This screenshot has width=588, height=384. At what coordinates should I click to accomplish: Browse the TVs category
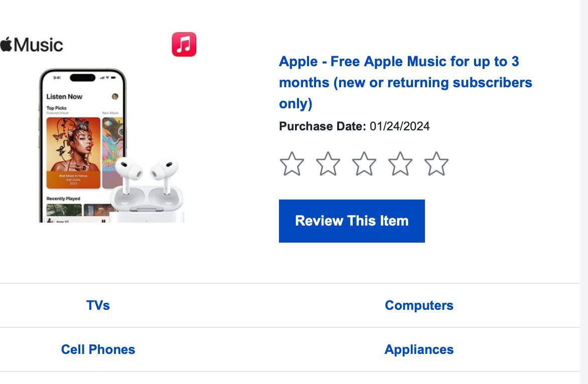point(98,305)
